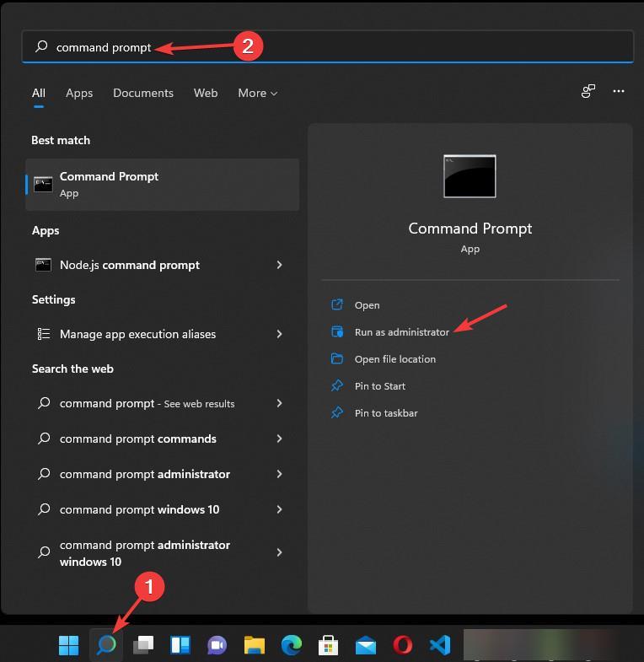The image size is (644, 662).
Task: Open the More dropdown filter
Action: pos(257,93)
